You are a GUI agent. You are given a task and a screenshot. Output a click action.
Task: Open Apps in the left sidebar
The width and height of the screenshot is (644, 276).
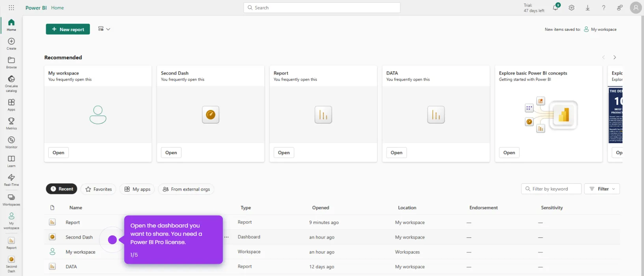(11, 105)
